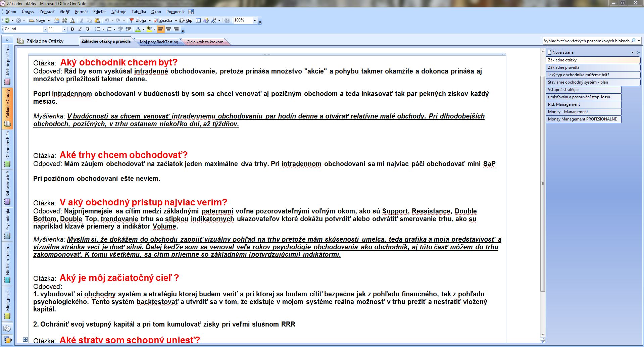Click the Research books icon on the toolbar
The width and height of the screenshot is (644, 347).
(x=206, y=20)
